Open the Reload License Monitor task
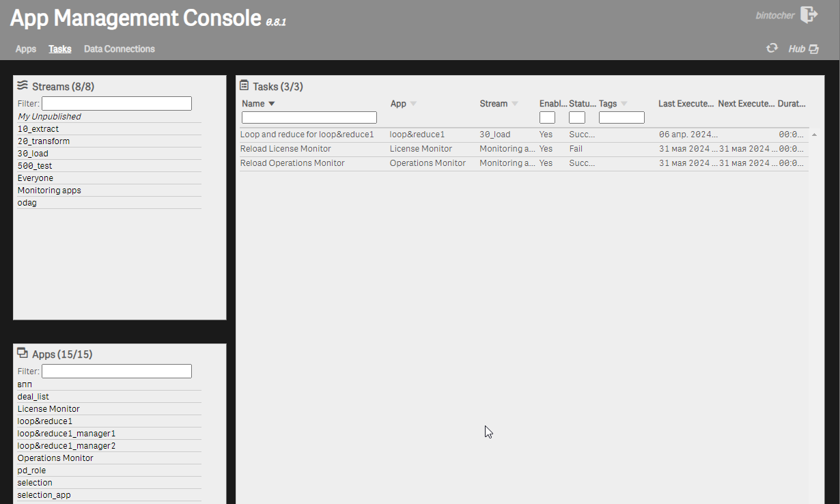Screen dimensions: 840x504 point(285,148)
